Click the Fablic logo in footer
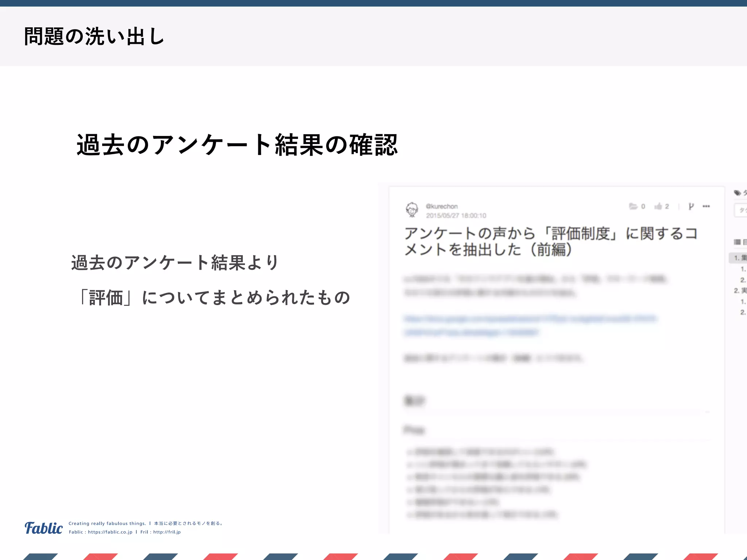Screen dimensions: 747x560 [x=44, y=528]
